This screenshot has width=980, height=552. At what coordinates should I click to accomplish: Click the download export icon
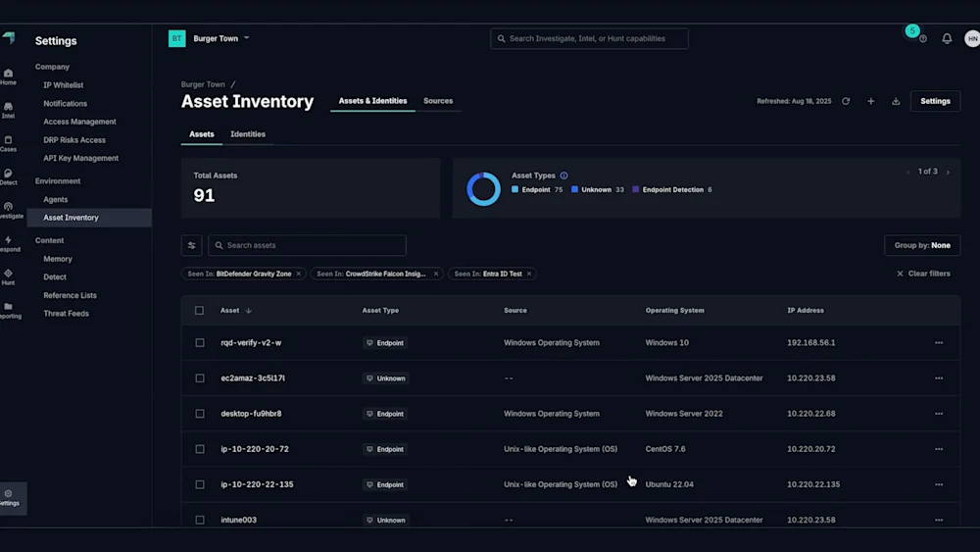[896, 101]
